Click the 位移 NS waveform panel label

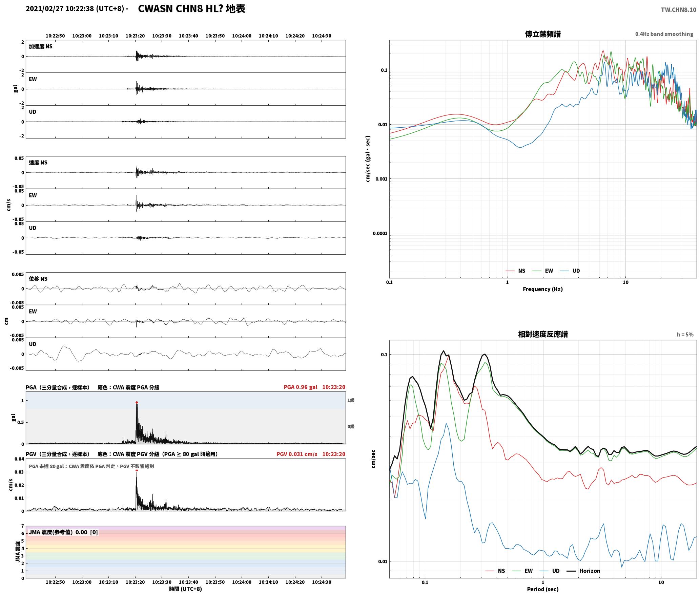coord(38,279)
